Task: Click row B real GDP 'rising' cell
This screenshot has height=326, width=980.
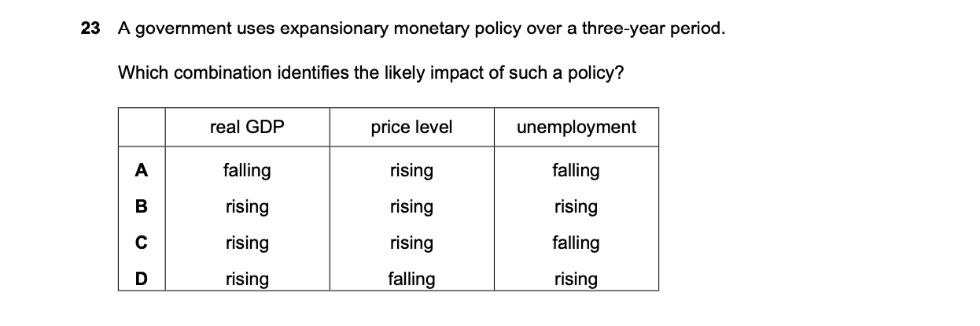Action: [x=247, y=206]
